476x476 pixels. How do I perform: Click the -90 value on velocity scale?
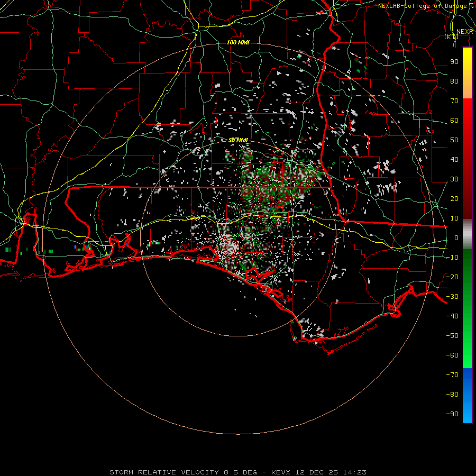pyautogui.click(x=452, y=414)
